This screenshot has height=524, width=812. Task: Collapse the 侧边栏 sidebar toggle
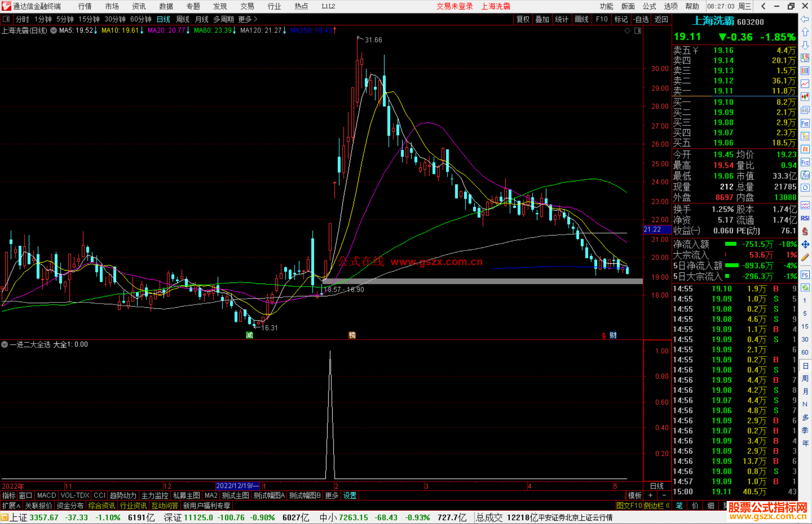[x=657, y=506]
